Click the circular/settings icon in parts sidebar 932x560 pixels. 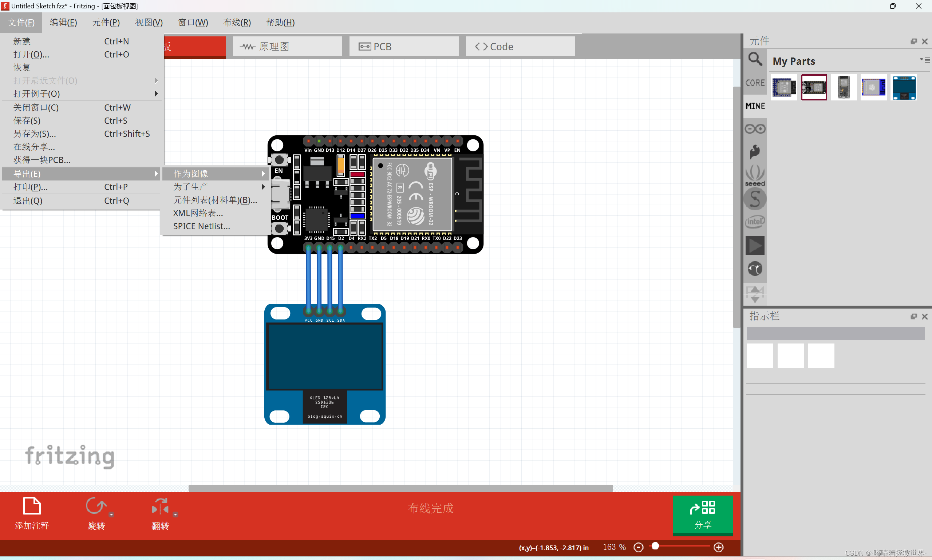point(755,269)
